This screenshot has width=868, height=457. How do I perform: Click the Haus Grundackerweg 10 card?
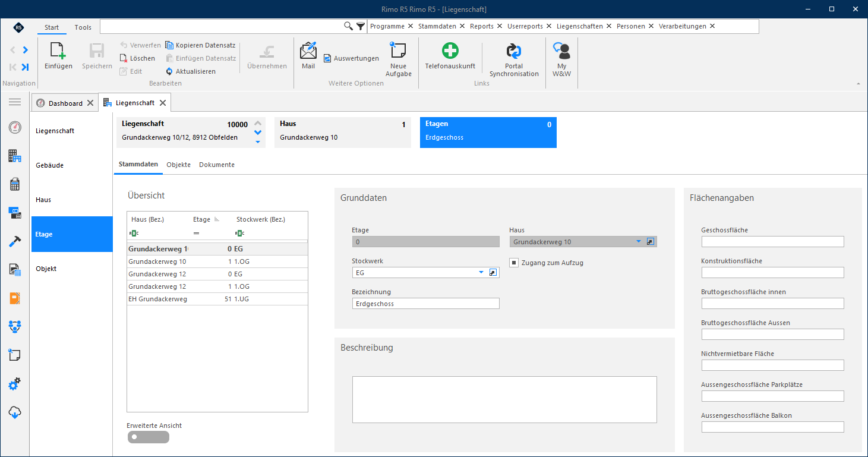(343, 132)
